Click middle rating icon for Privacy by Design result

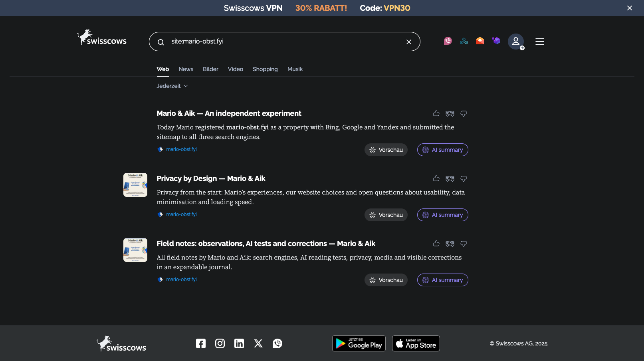(x=450, y=179)
